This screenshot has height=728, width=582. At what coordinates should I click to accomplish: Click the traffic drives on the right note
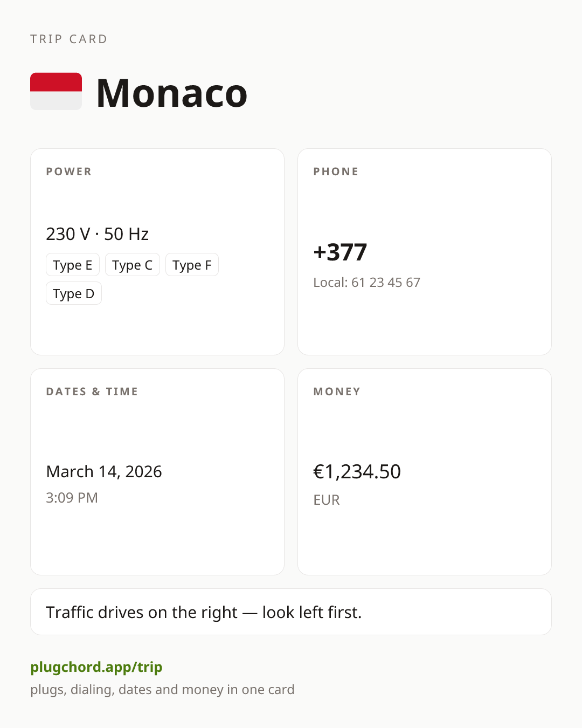coord(204,612)
